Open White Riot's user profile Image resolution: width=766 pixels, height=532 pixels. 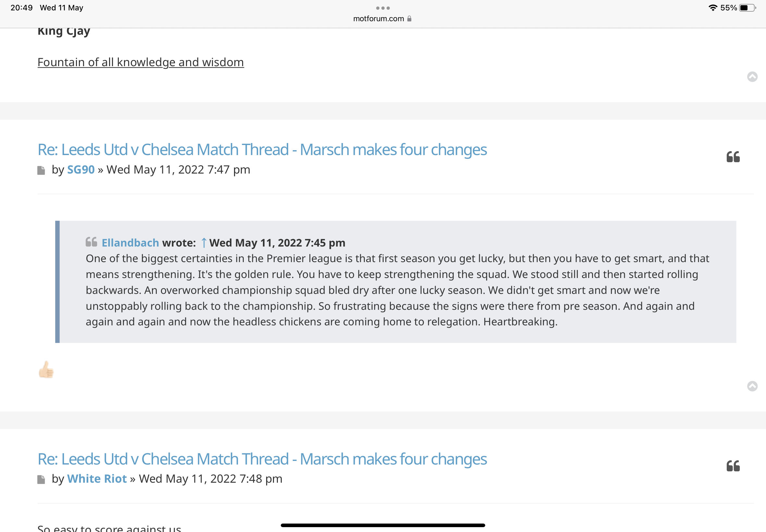tap(97, 479)
